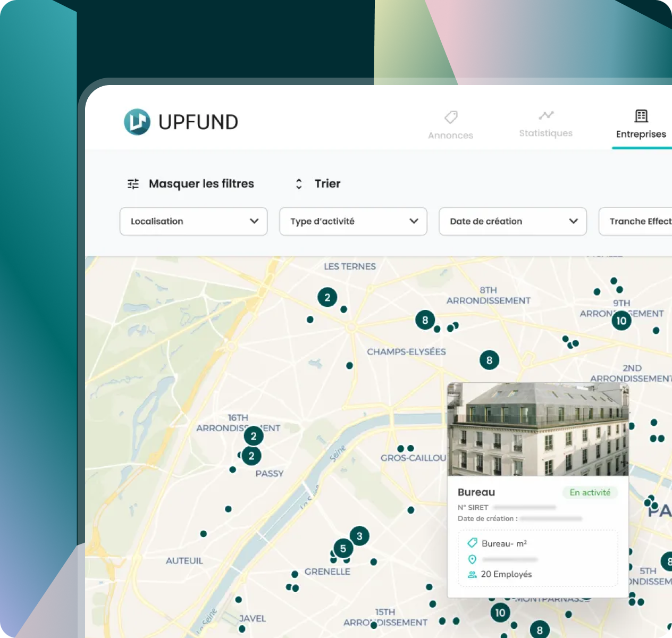Click the GROS-CAILLOU map label
The width and height of the screenshot is (672, 638).
(414, 458)
